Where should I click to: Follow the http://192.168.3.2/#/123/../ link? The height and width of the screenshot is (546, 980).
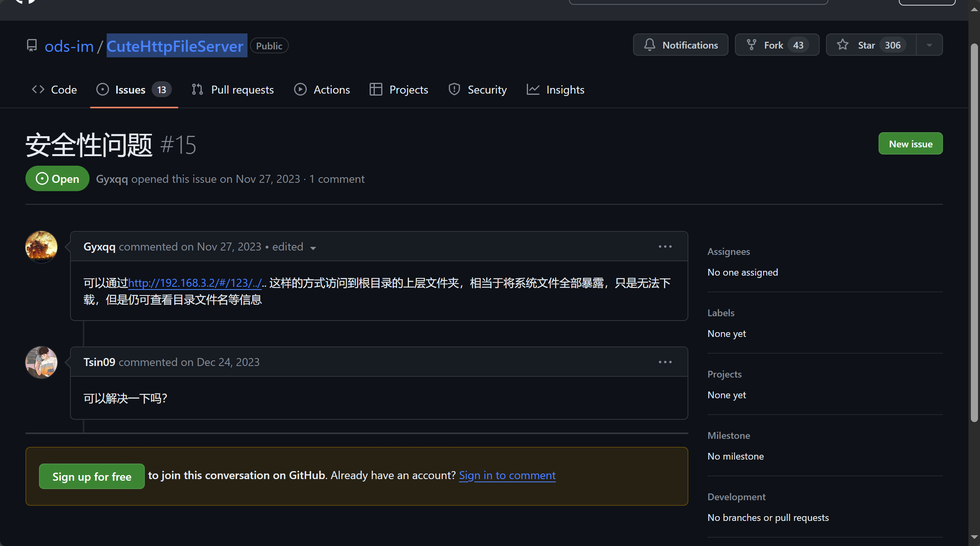195,283
